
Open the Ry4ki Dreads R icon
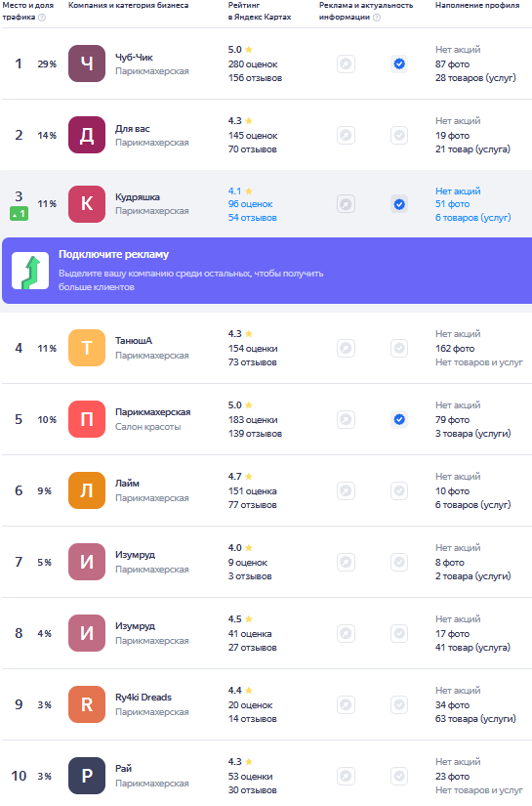point(87,704)
